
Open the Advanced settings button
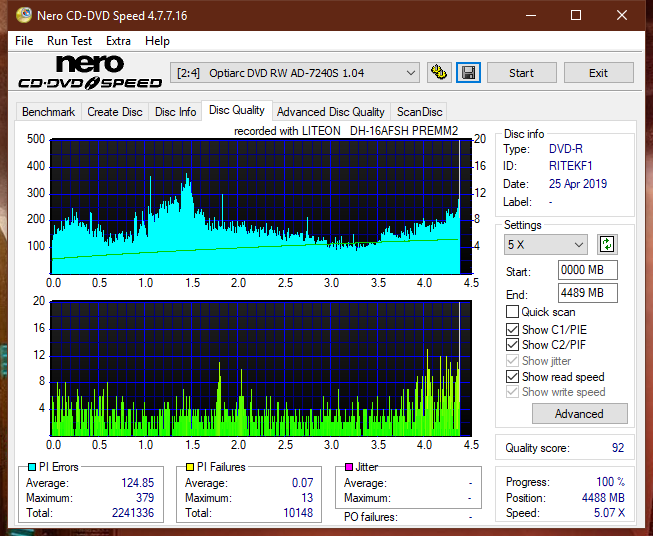pos(579,414)
